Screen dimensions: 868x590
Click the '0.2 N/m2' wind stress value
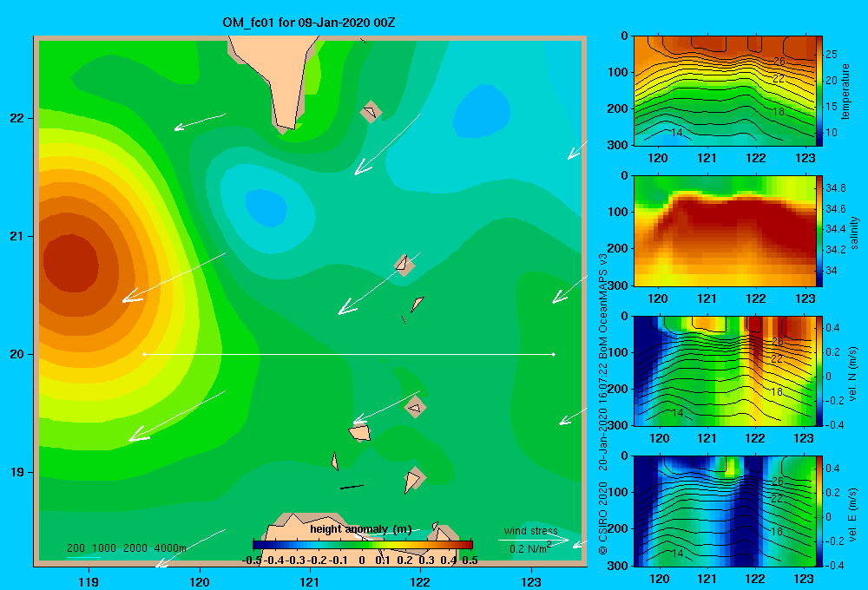pyautogui.click(x=530, y=548)
